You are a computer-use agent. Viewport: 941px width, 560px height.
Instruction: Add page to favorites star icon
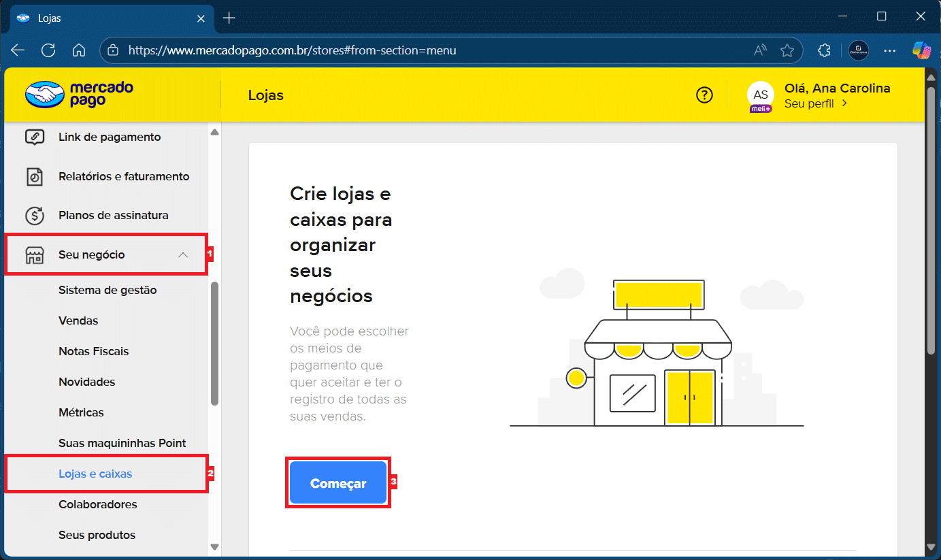pyautogui.click(x=787, y=50)
